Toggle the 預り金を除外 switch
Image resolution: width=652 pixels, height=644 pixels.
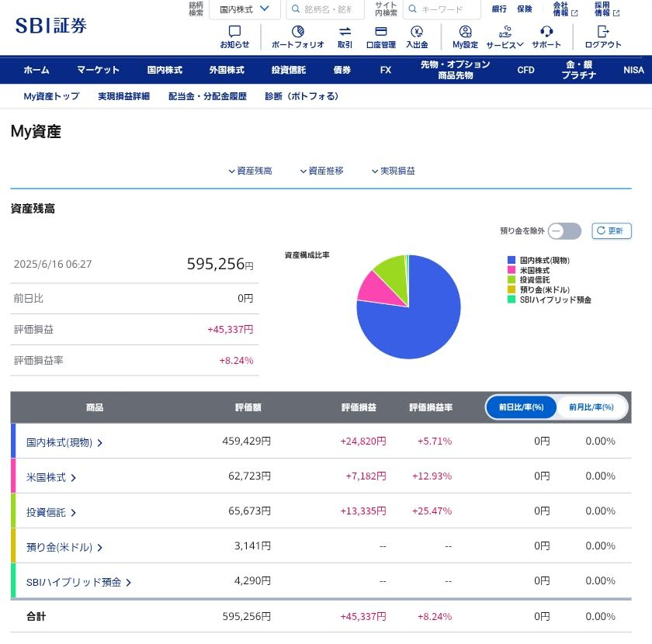tap(564, 231)
